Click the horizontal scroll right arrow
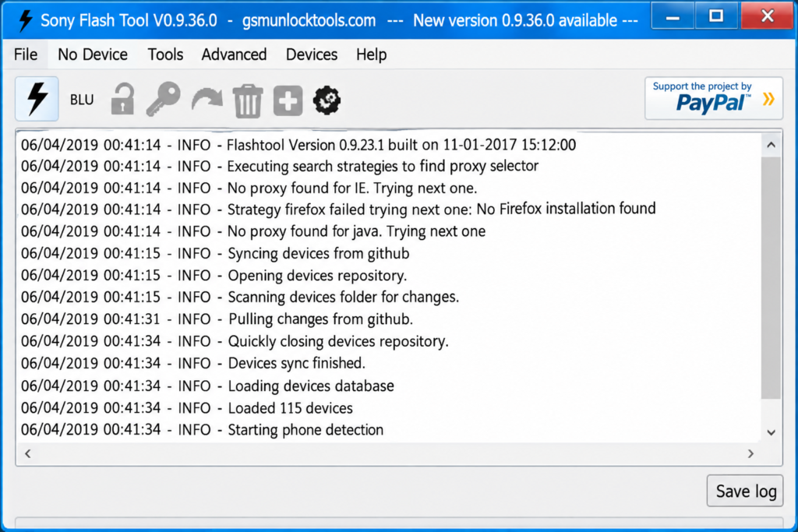798x532 pixels. coord(750,453)
